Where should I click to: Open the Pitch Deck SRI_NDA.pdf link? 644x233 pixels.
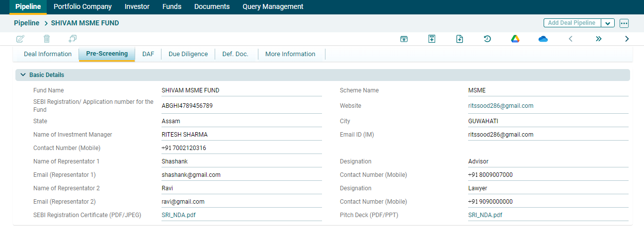[x=485, y=215]
